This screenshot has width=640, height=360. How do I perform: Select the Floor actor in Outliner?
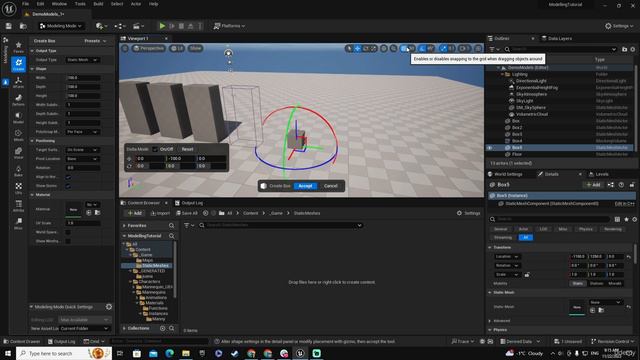[516, 154]
